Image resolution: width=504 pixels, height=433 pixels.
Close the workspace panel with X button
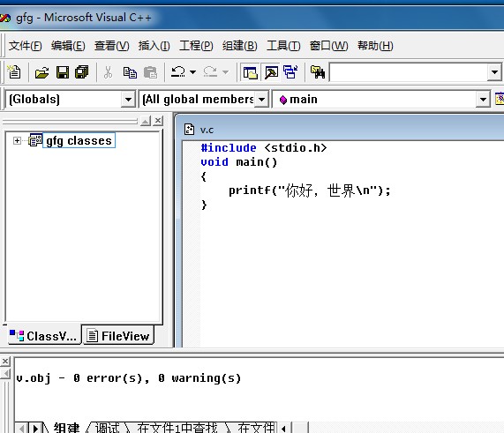(x=158, y=121)
